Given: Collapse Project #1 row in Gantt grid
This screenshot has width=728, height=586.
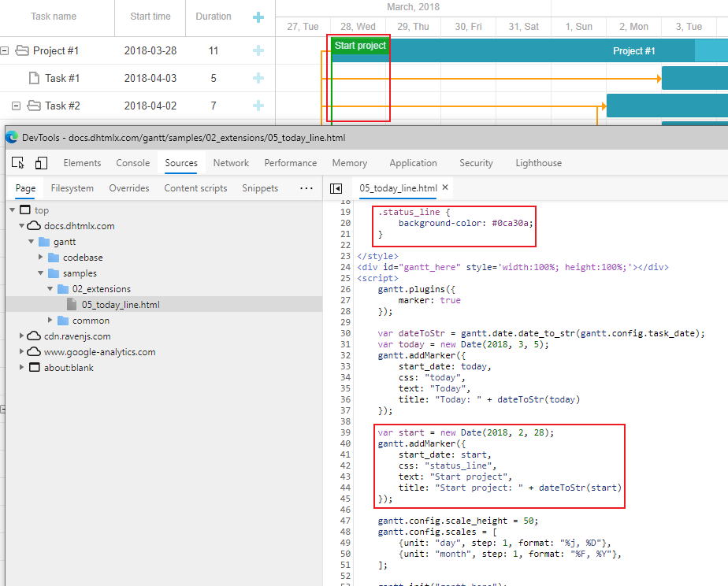Looking at the screenshot, I should 4,50.
